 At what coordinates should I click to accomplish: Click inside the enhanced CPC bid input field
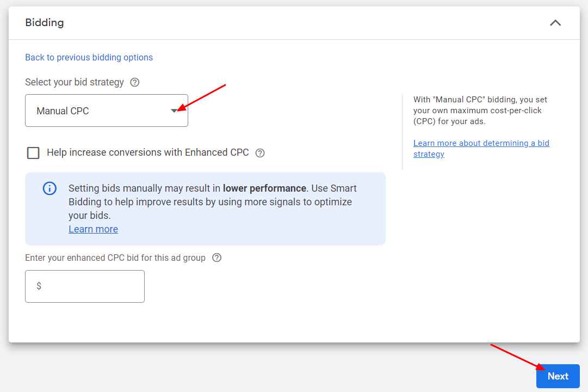(84, 286)
